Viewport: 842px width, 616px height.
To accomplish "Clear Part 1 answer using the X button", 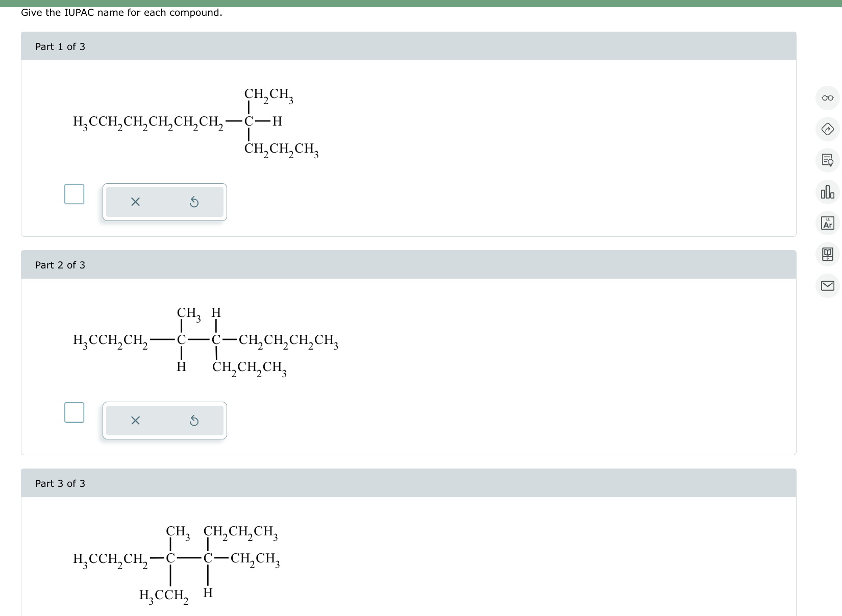I will point(135,202).
